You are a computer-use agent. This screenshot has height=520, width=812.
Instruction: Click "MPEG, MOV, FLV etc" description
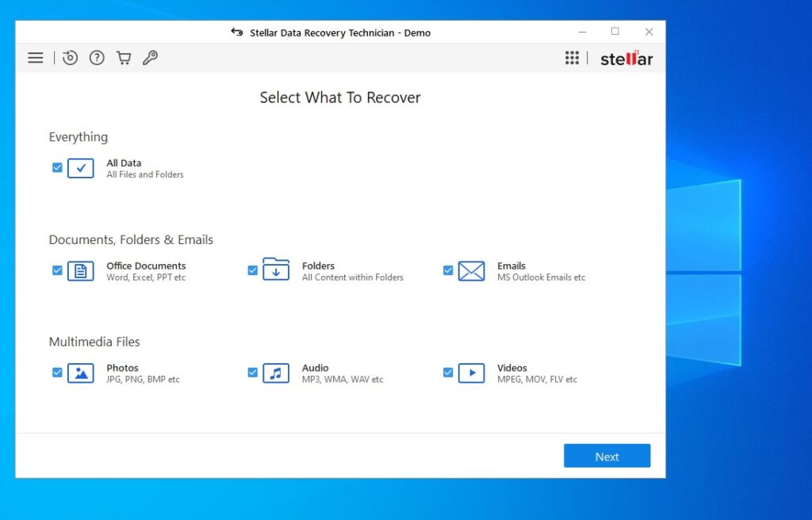tap(537, 379)
